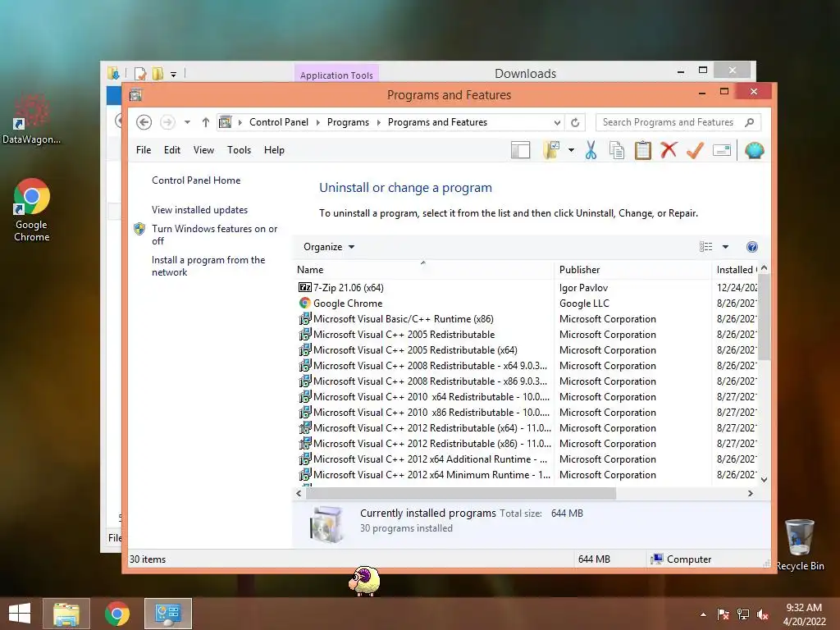Image resolution: width=840 pixels, height=630 pixels.
Task: Open the Control Panel Home link
Action: pos(196,180)
